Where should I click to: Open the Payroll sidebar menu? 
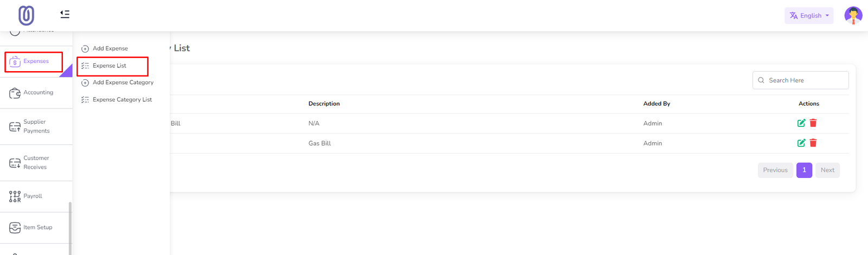tap(33, 196)
